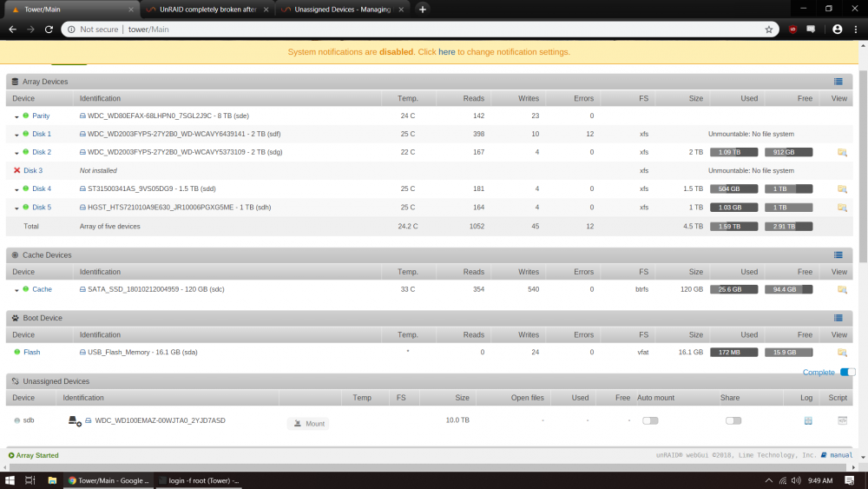
Task: Switch to Tower/Main browser tab
Action: (x=72, y=10)
